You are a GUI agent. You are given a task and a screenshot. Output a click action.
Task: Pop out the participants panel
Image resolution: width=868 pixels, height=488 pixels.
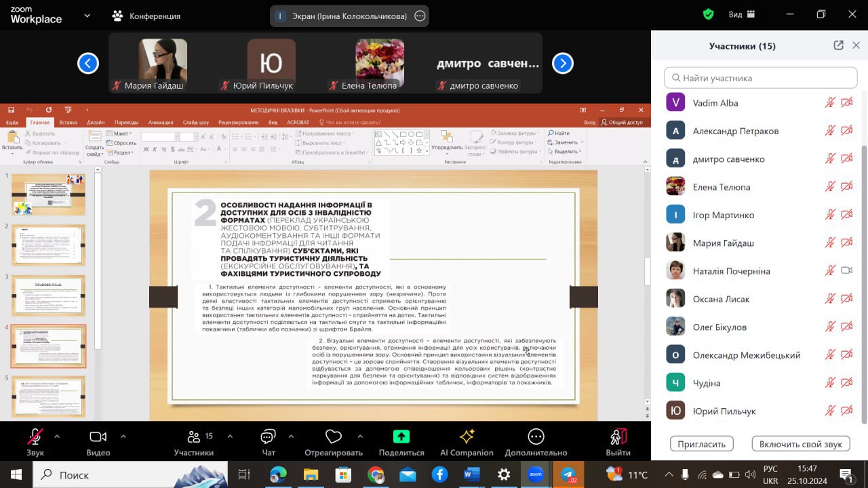pos(838,45)
